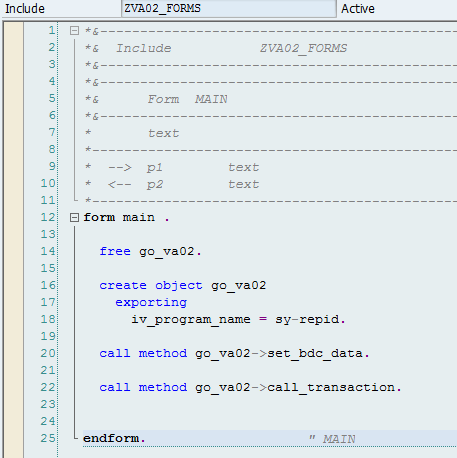
Task: Click the '* text' comment on line 7
Action: coord(132,133)
